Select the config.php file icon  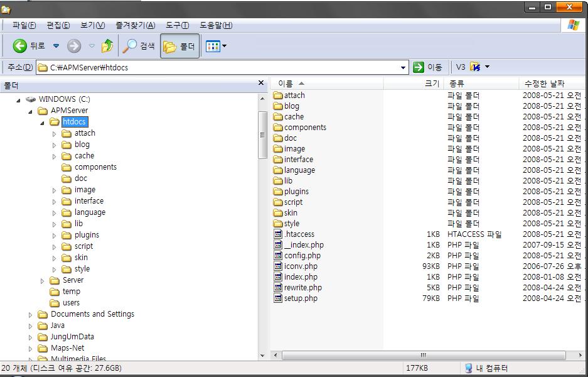278,255
